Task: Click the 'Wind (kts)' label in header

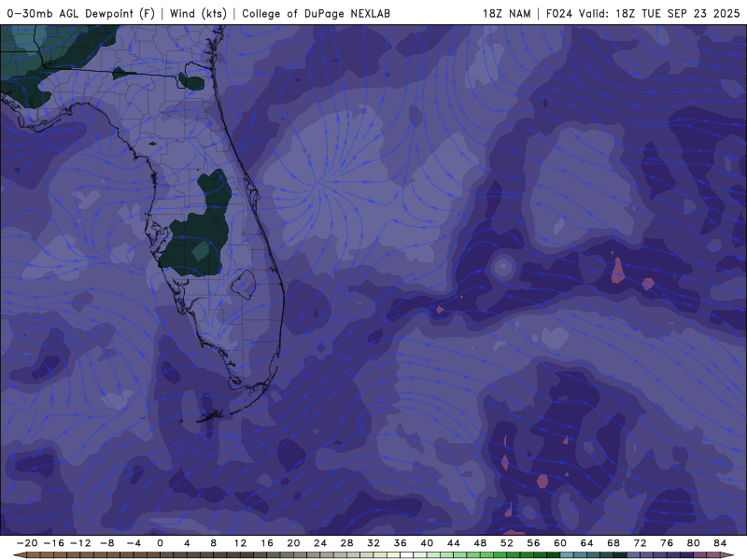Action: pos(198,14)
